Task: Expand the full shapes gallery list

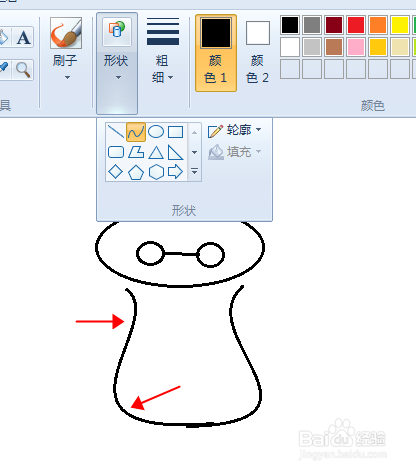Action: point(195,172)
